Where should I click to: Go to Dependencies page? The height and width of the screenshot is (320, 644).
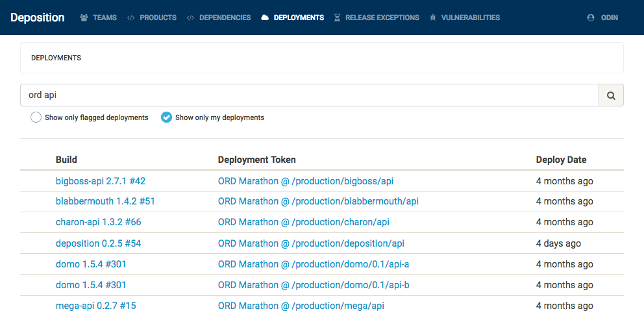click(219, 18)
